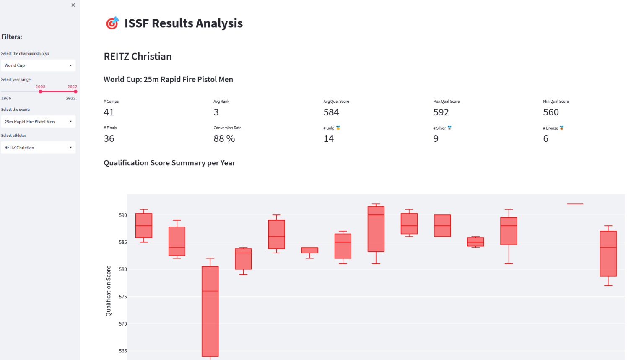Click the bronze medal icon
The width and height of the screenshot is (644, 360).
click(562, 128)
